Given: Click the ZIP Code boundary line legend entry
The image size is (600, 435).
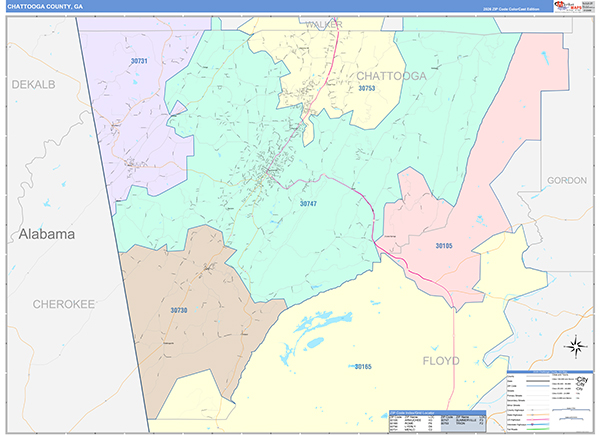Looking at the screenshot, I should [528, 386].
